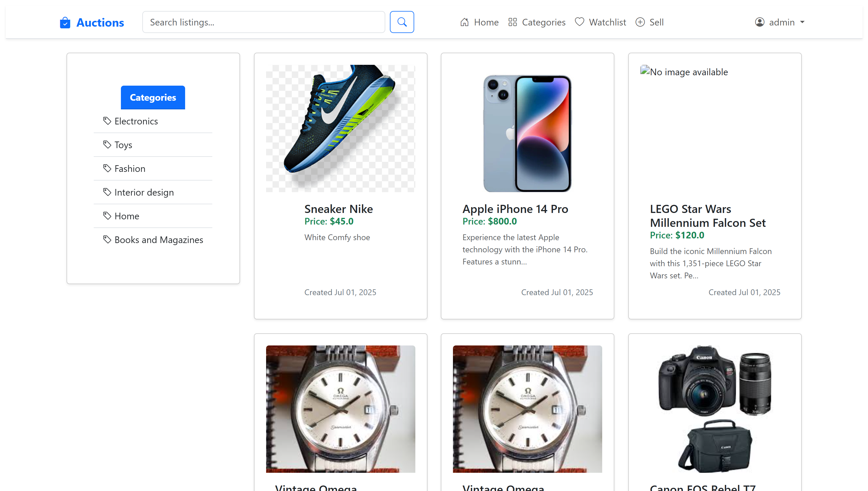This screenshot has height=491, width=868.
Task: Click the admin profile avatar icon
Action: pyautogui.click(x=759, y=22)
